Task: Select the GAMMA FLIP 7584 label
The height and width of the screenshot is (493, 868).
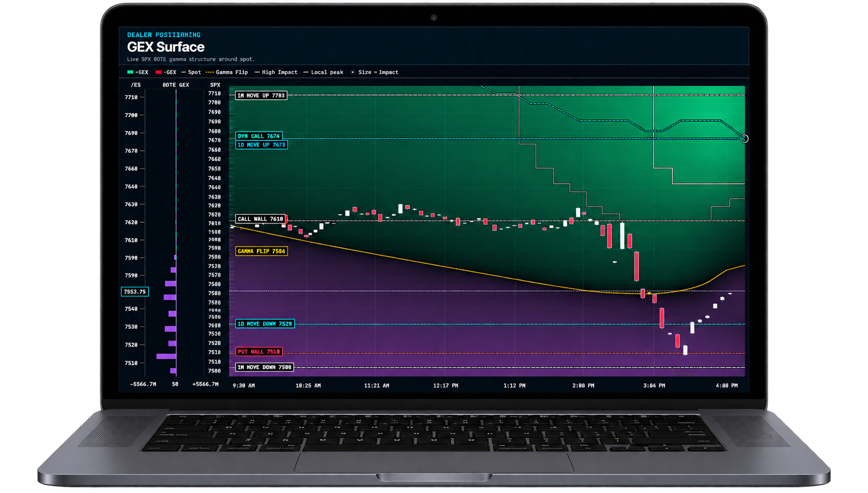Action: pos(261,251)
